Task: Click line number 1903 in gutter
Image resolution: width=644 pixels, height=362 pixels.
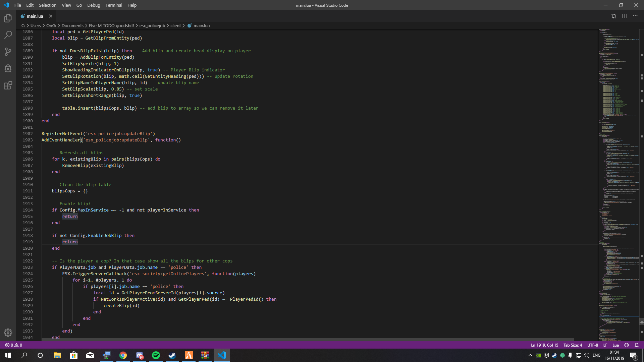Action: [28, 140]
